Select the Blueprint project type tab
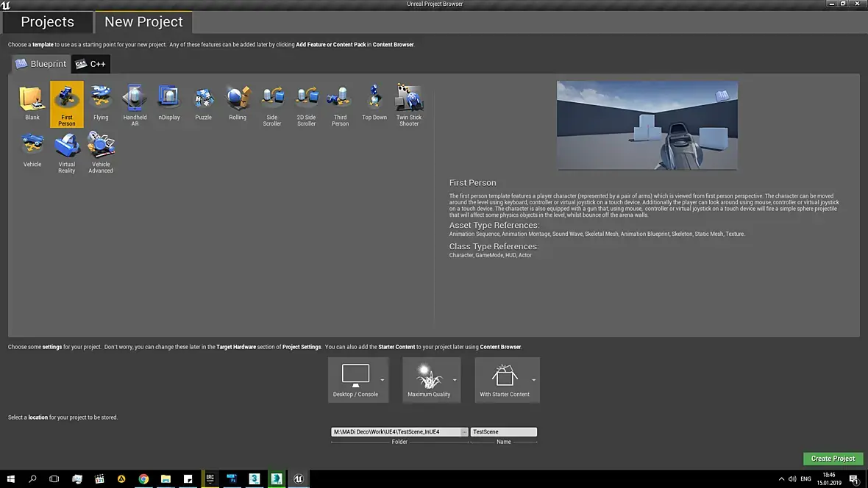The width and height of the screenshot is (868, 488). (41, 64)
